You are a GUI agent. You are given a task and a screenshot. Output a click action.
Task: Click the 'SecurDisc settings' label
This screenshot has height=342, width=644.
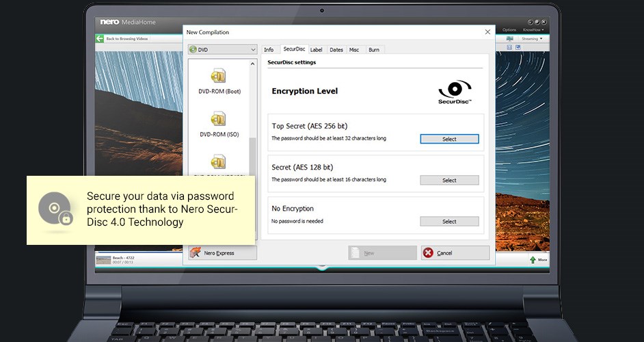292,62
